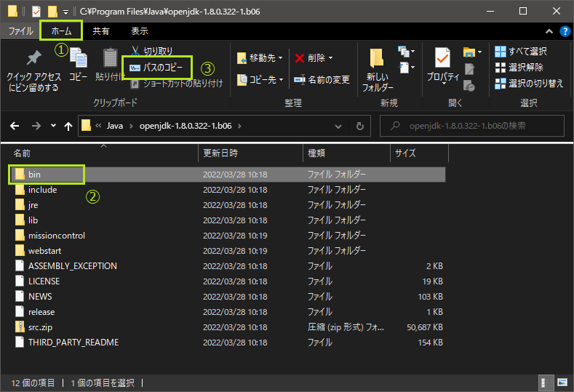Collapse the ribbon using the chevron arrow

coord(549,31)
